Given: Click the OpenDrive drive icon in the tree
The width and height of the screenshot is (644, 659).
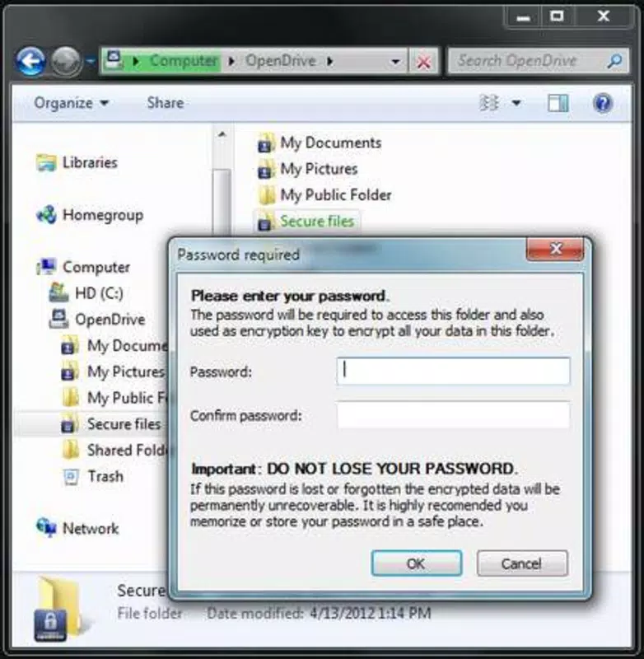Looking at the screenshot, I should [58, 319].
